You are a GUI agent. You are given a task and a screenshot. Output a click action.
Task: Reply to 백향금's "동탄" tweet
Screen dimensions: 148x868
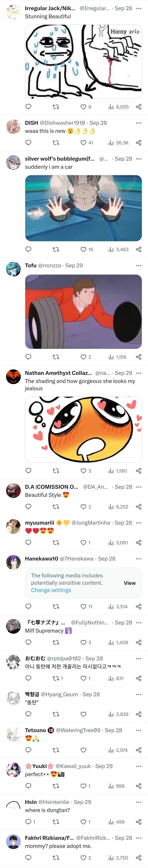pos(29,714)
